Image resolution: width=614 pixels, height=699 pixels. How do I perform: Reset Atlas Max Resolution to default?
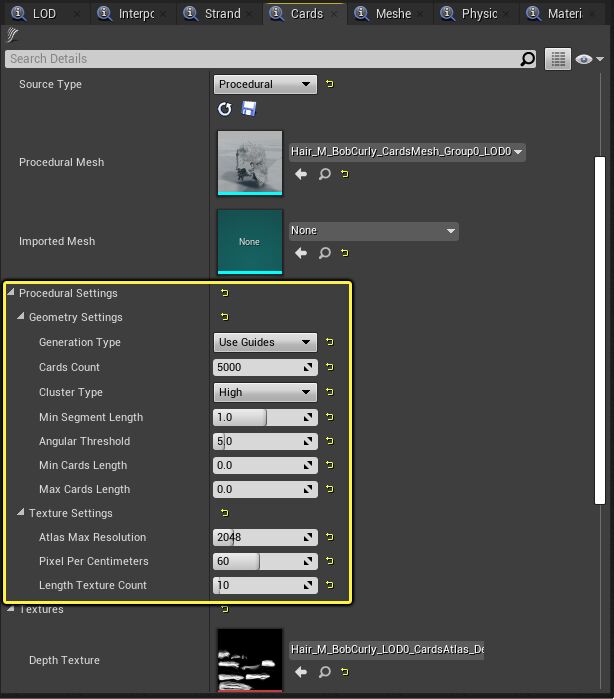[330, 537]
